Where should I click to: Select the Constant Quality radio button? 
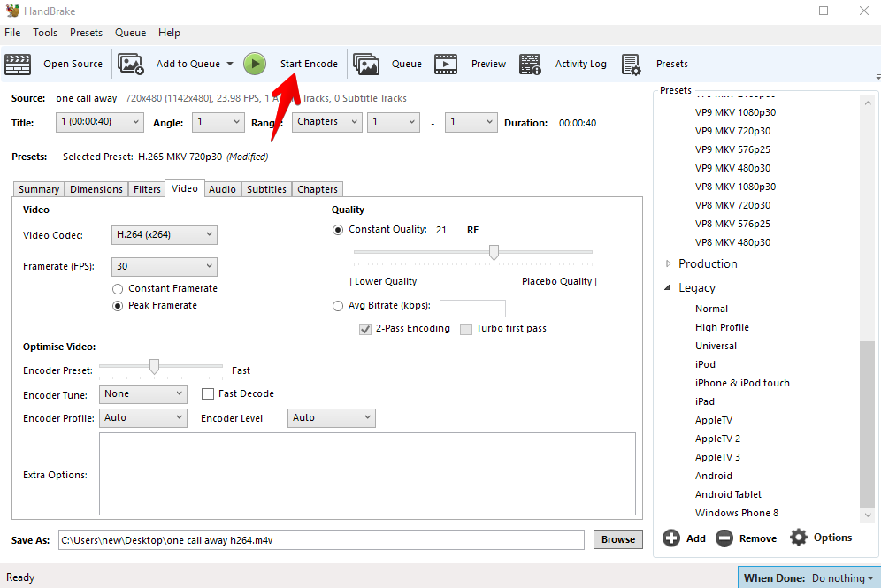pos(338,230)
